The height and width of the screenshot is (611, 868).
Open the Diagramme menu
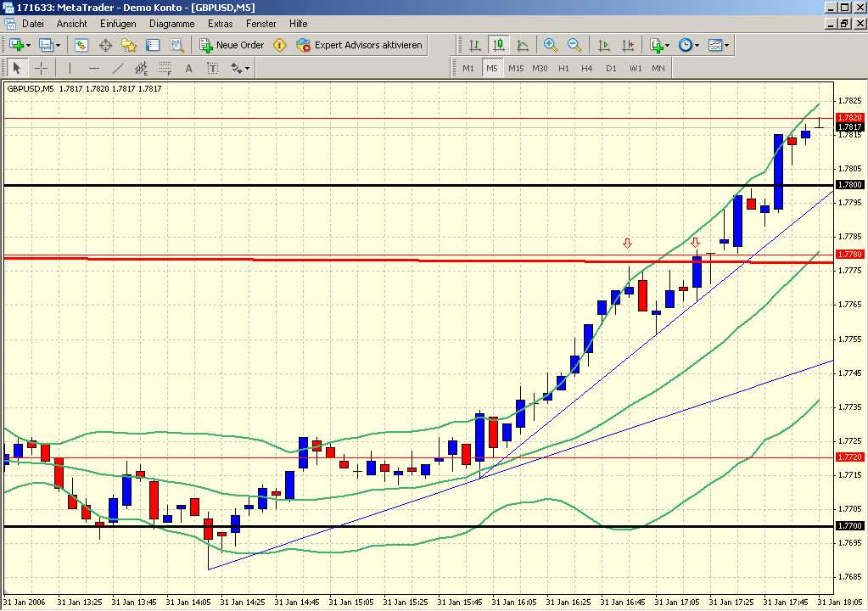[x=172, y=24]
